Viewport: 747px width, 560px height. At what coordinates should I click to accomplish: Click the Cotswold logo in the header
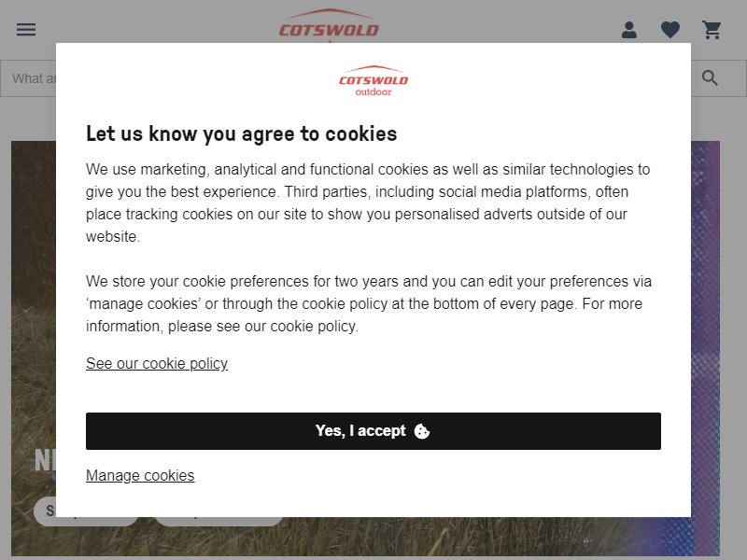(x=329, y=25)
